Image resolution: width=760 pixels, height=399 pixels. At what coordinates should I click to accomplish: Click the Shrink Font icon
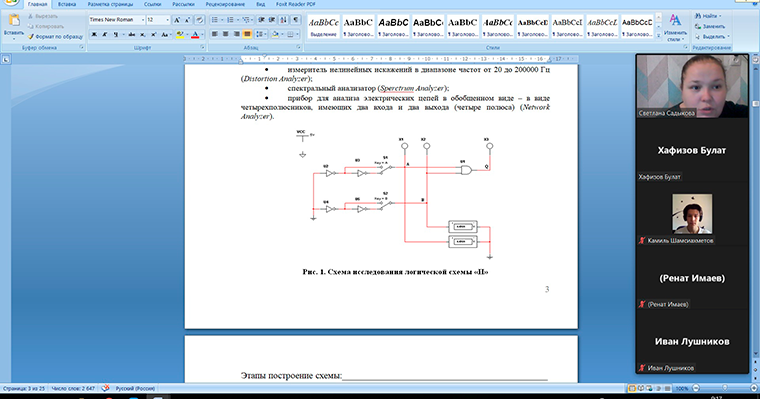188,20
